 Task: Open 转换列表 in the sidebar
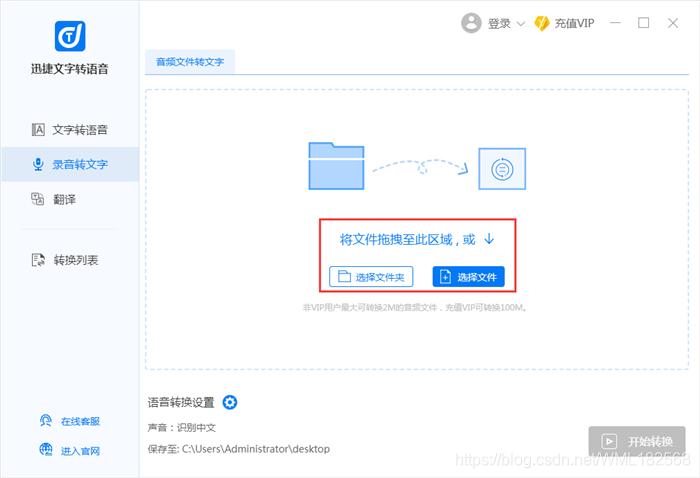point(70,260)
